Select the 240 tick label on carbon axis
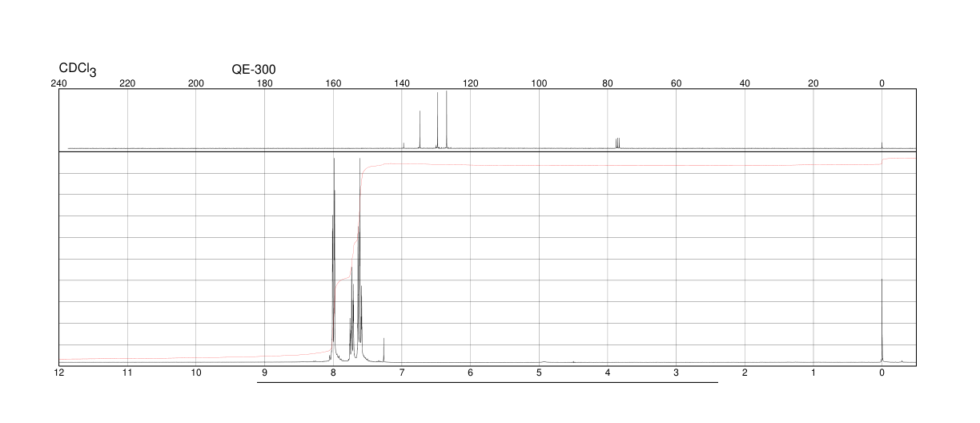 pos(59,83)
